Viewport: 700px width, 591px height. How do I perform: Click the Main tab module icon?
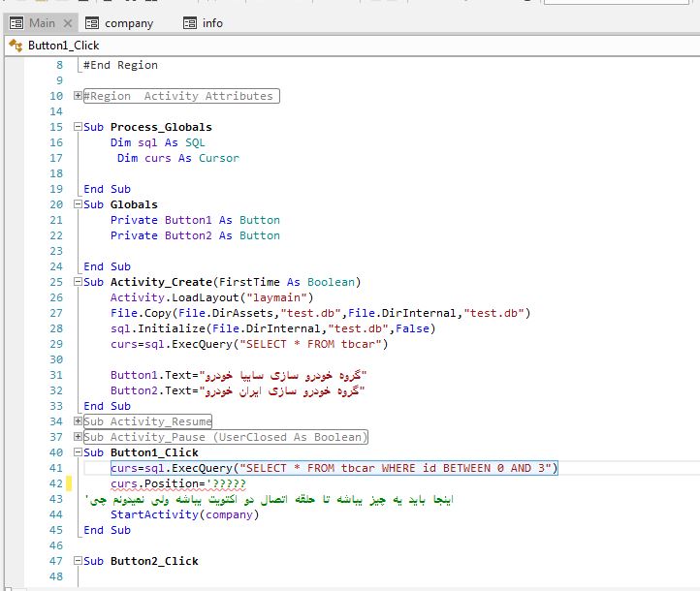16,22
